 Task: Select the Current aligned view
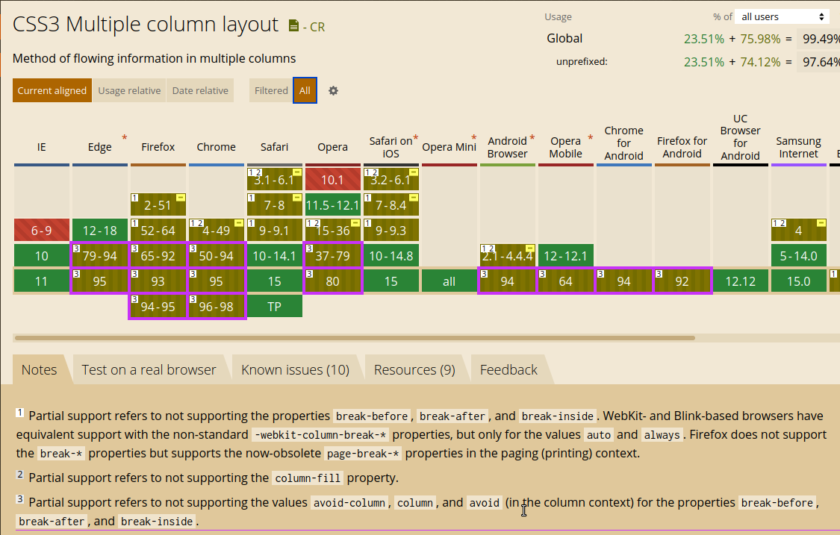(x=52, y=91)
